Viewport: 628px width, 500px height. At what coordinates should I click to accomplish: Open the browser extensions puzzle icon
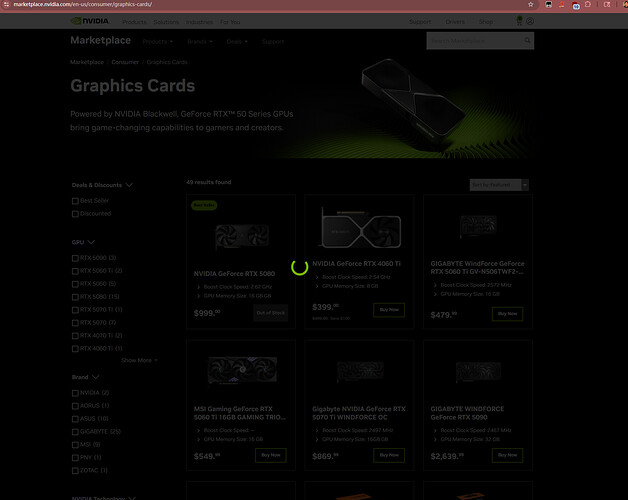[x=588, y=4]
